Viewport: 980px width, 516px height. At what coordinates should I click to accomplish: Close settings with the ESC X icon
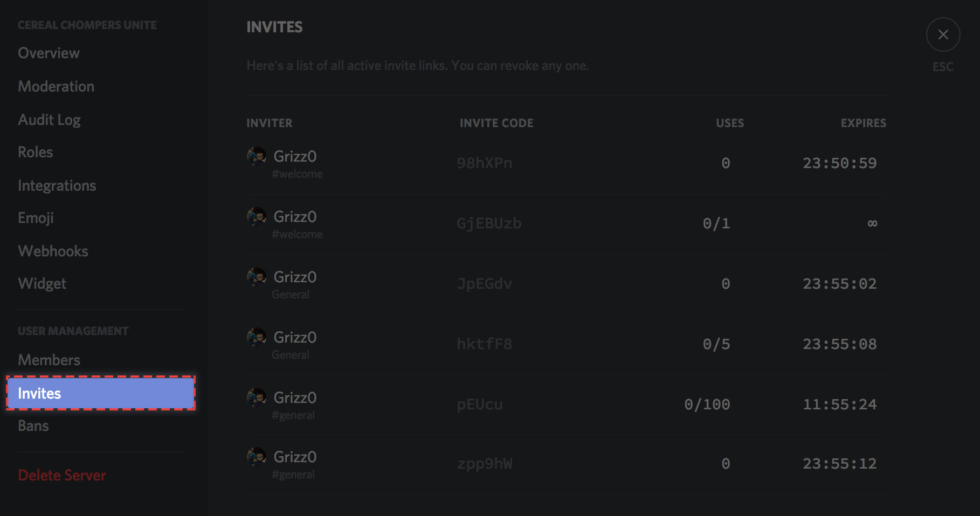pos(943,34)
